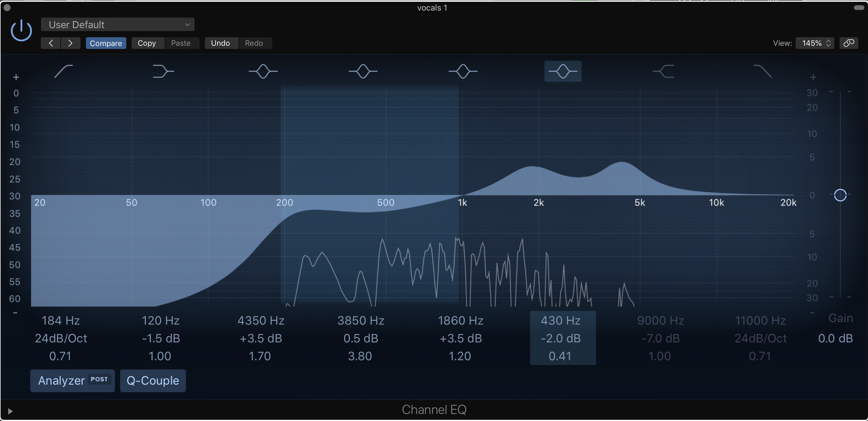Select the 0.71 Q under 11000 Hz
The height and width of the screenshot is (421, 868).
760,356
